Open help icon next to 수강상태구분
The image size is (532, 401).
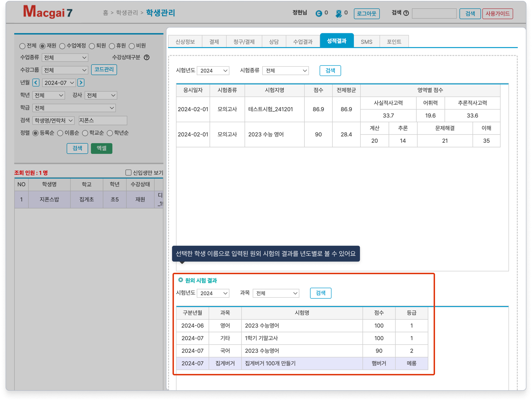147,58
